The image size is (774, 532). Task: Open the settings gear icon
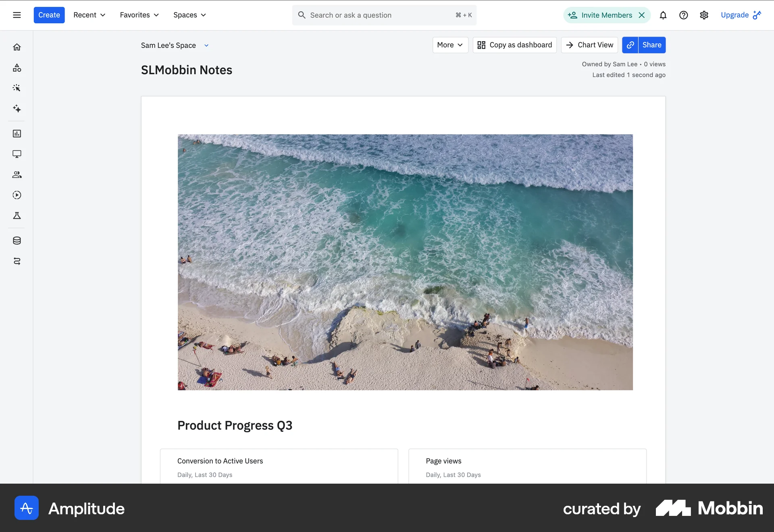coord(704,15)
